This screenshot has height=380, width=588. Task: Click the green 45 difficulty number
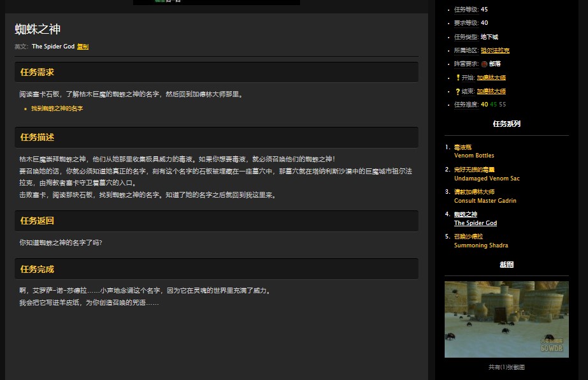tap(494, 104)
